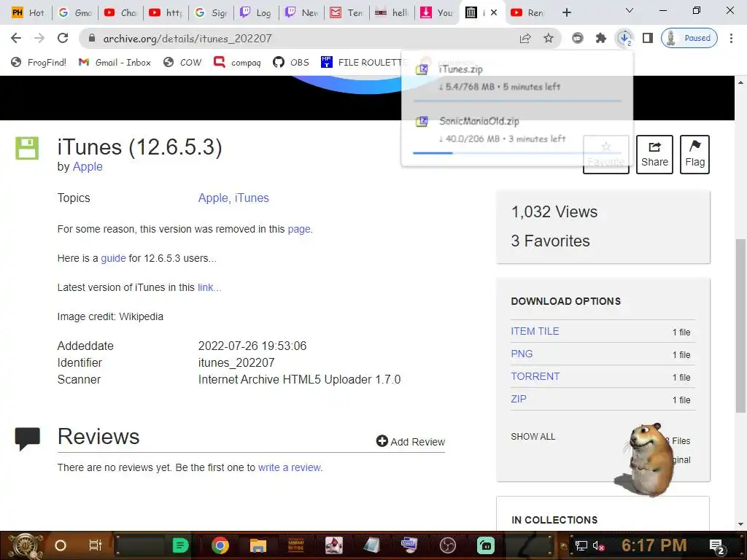The height and width of the screenshot is (560, 747).
Task: Open Cortana circle on taskbar
Action: [61, 545]
